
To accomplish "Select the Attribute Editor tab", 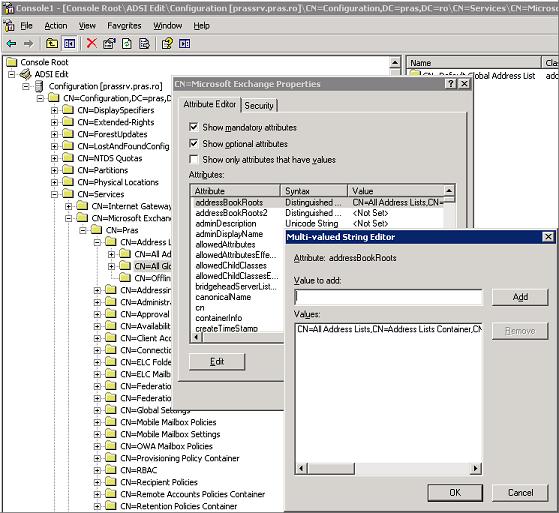I will 210,104.
